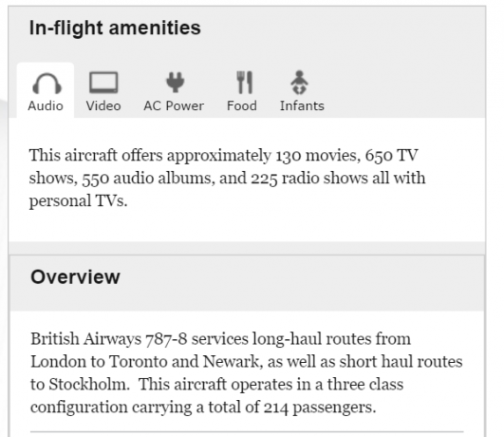Click the In-flight amenities heading

pos(115,28)
